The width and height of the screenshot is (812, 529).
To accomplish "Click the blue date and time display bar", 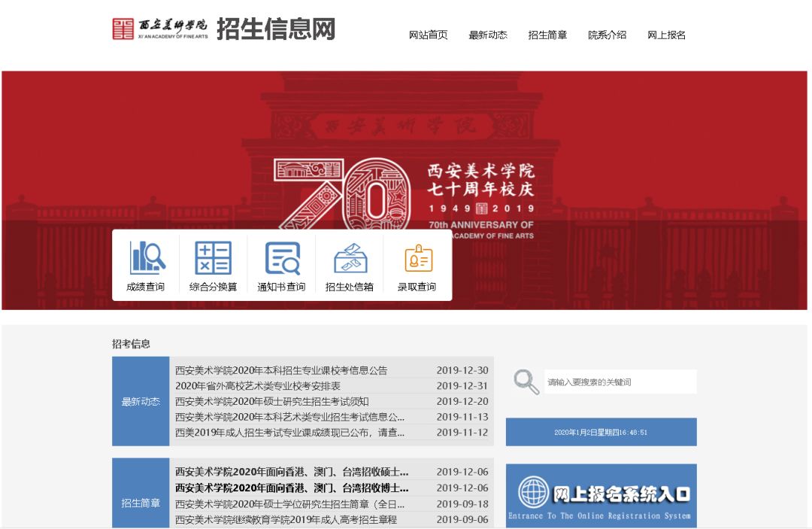I will pos(601,431).
